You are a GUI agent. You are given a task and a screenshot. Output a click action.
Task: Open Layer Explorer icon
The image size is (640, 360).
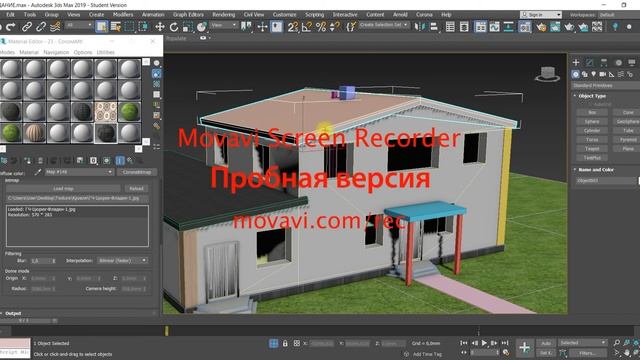(464, 27)
